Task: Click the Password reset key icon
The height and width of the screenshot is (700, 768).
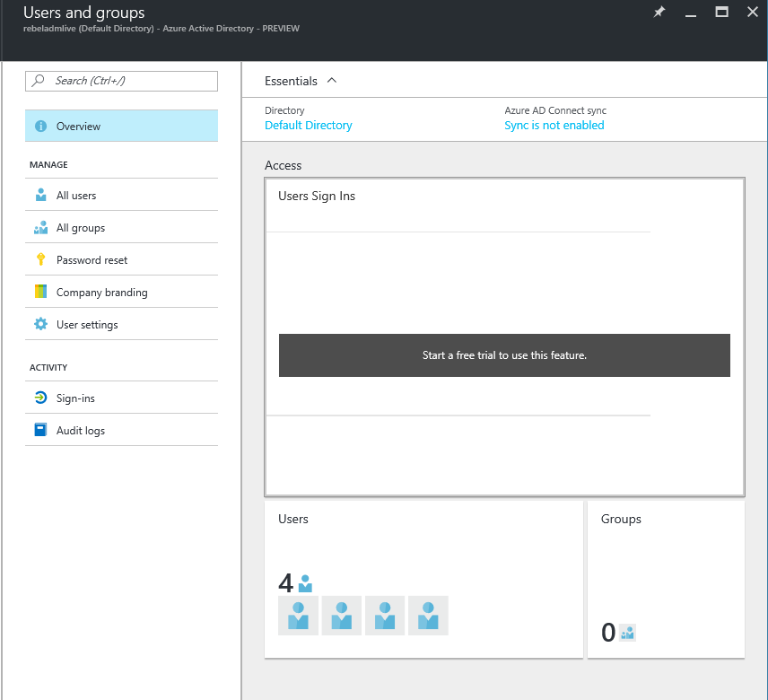Action: coord(40,259)
